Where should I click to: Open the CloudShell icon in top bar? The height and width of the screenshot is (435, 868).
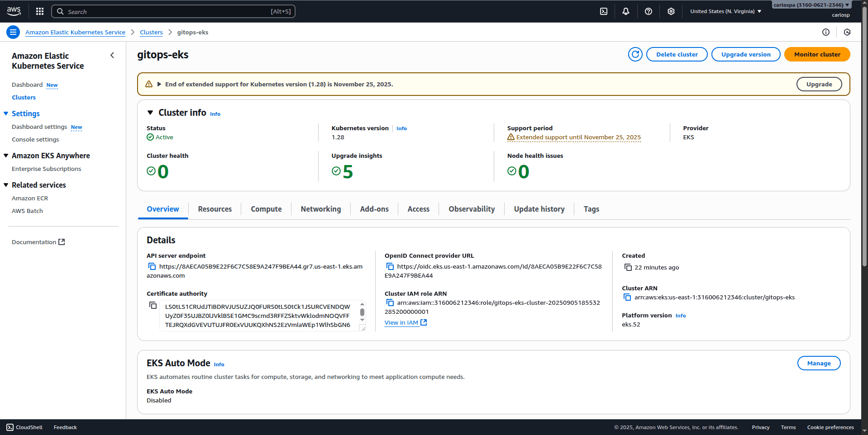tap(604, 11)
